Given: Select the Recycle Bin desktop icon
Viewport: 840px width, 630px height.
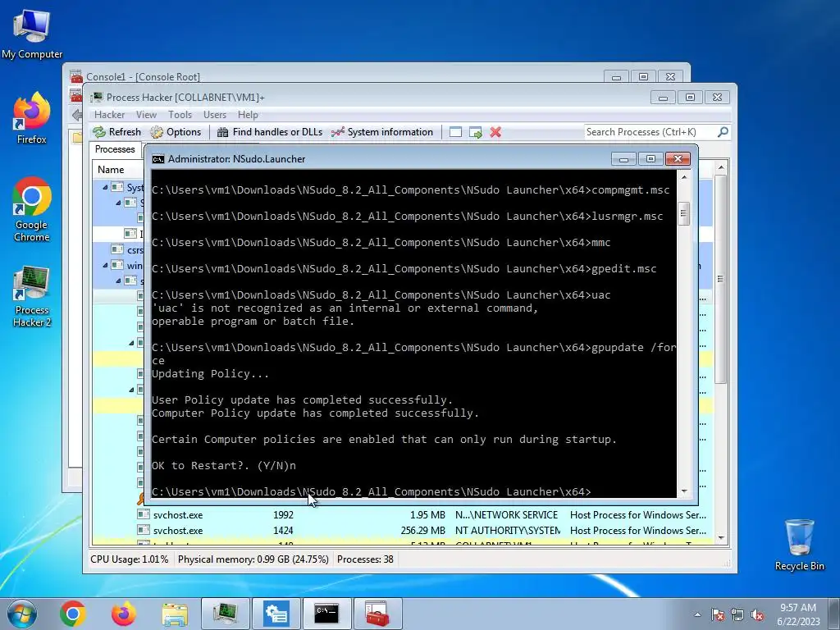Looking at the screenshot, I should coord(799,545).
